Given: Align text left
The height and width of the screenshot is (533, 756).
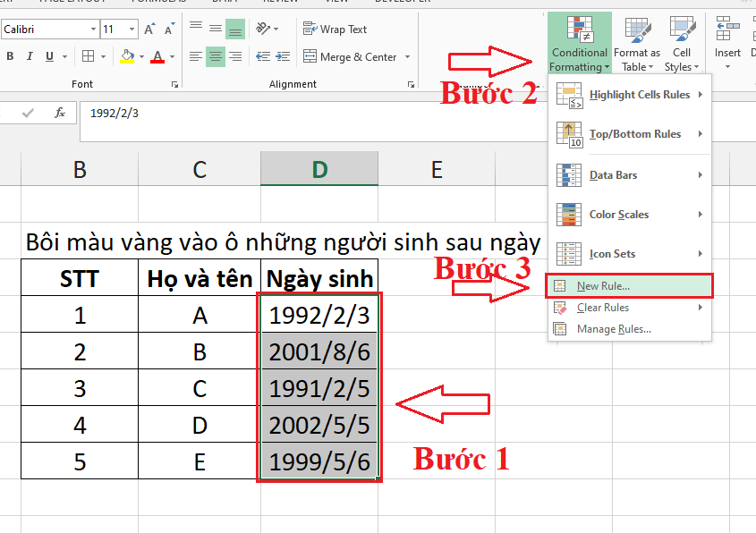Looking at the screenshot, I should click(x=196, y=57).
